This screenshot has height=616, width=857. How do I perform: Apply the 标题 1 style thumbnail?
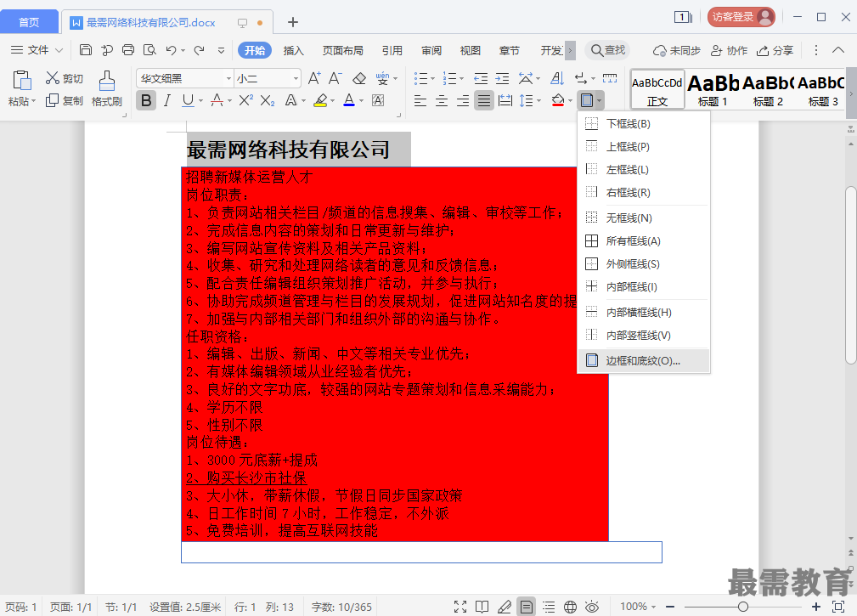click(x=713, y=88)
